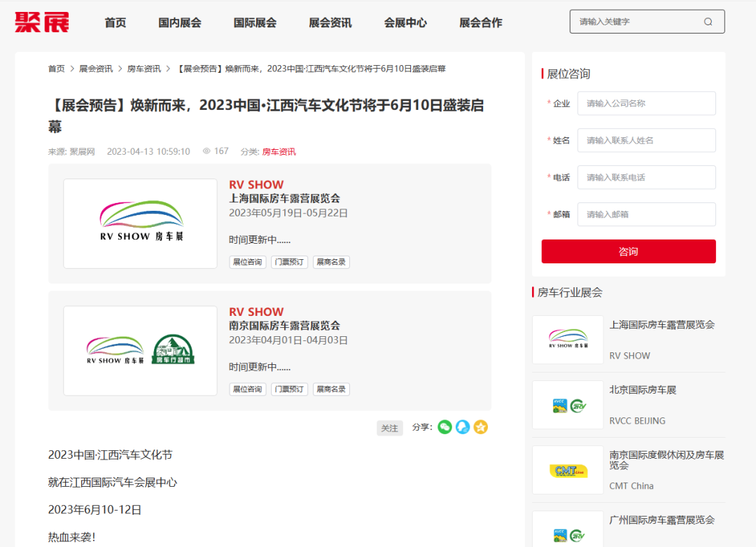Click the article date 2023-04-13 10:59:10
Screen dimensions: 756x547
click(148, 151)
